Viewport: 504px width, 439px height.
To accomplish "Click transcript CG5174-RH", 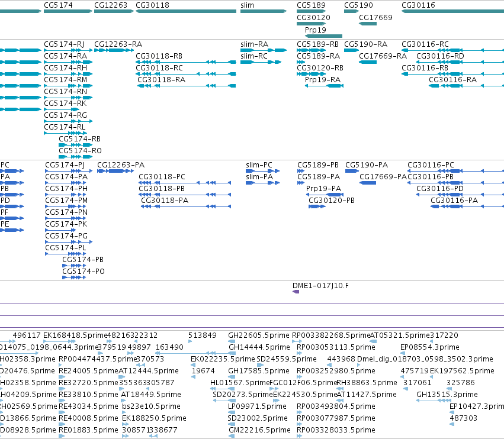I will point(66,68).
